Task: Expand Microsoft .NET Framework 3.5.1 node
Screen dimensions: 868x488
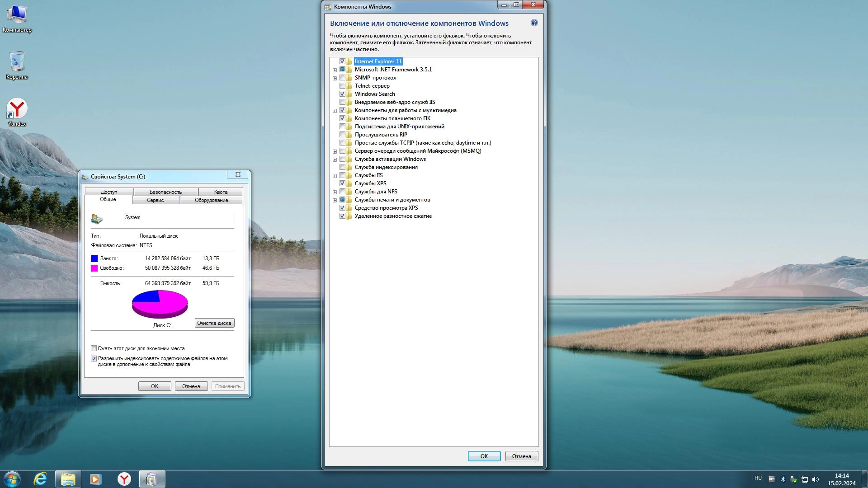Action: click(335, 70)
